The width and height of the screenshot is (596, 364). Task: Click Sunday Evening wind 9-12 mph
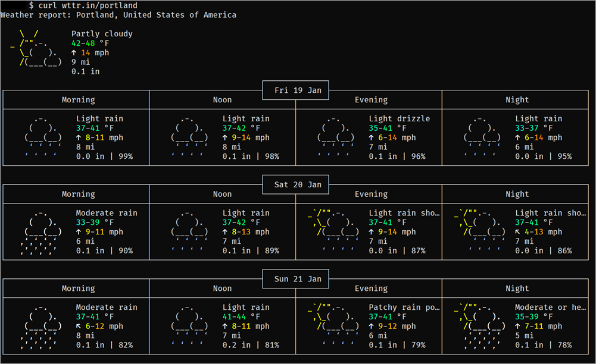[392, 326]
